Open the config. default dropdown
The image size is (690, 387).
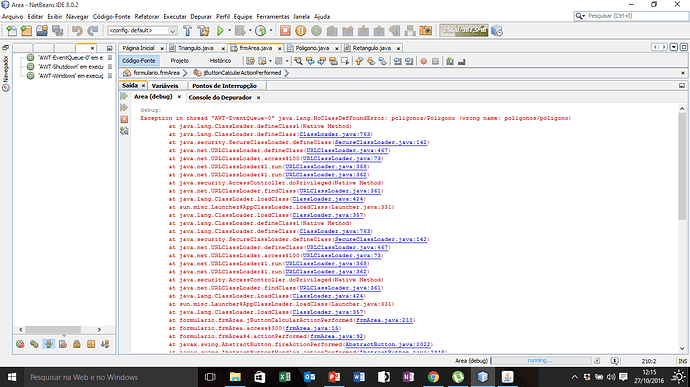(142, 30)
